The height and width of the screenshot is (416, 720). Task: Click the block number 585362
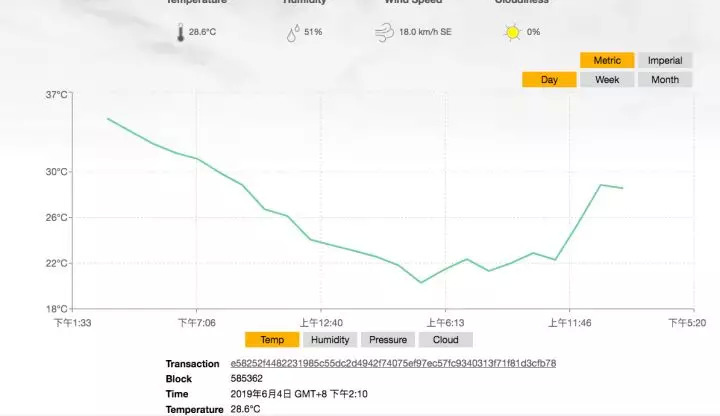tap(247, 378)
